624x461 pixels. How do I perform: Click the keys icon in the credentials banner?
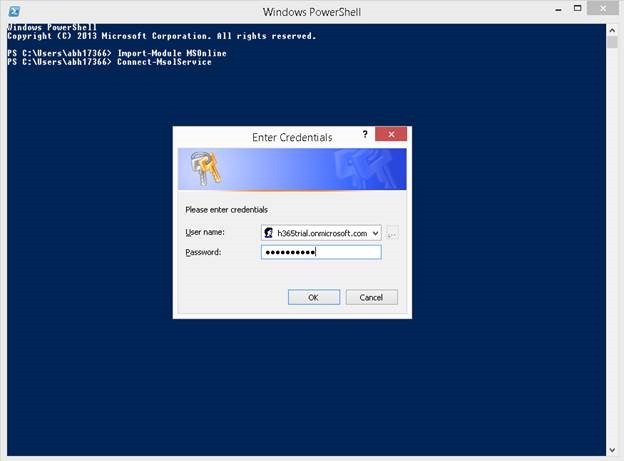click(x=206, y=168)
